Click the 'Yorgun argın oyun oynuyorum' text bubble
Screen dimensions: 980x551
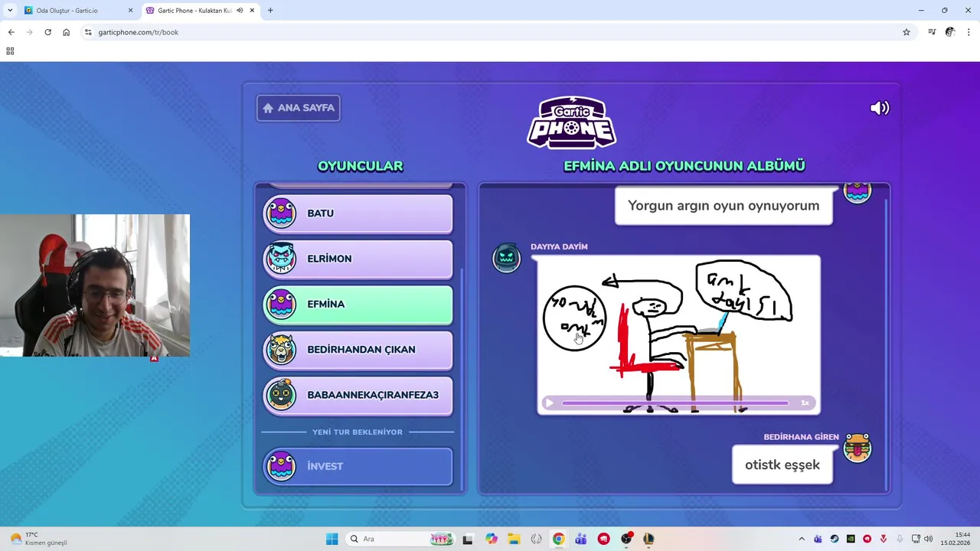click(724, 206)
